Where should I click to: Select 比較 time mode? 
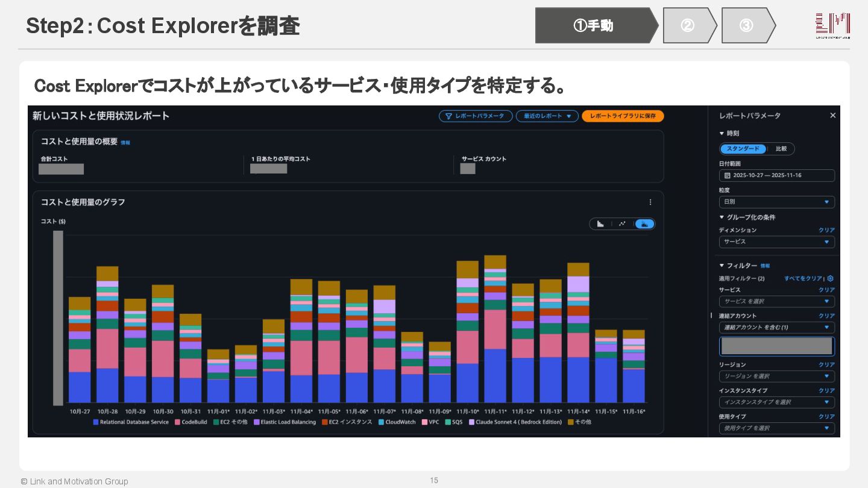tap(781, 149)
